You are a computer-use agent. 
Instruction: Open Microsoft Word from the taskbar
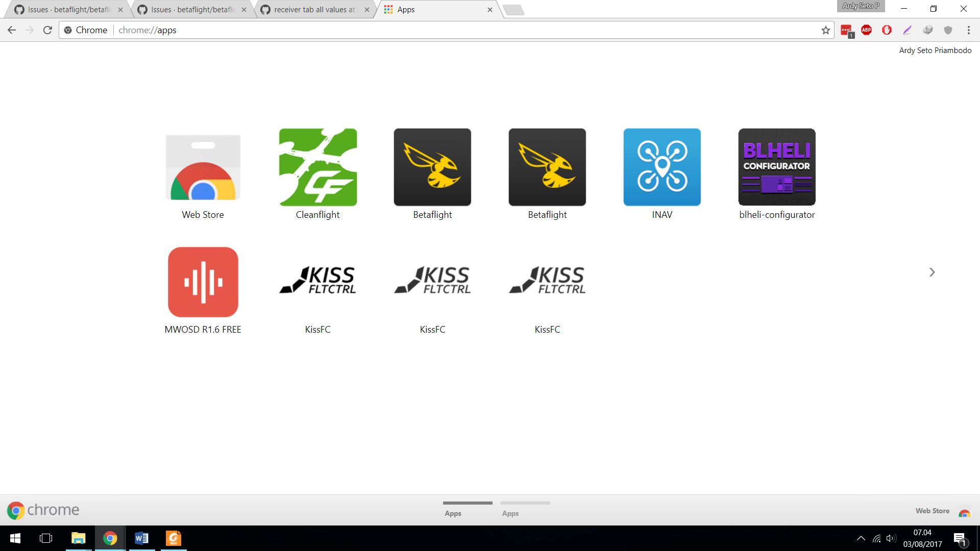141,538
